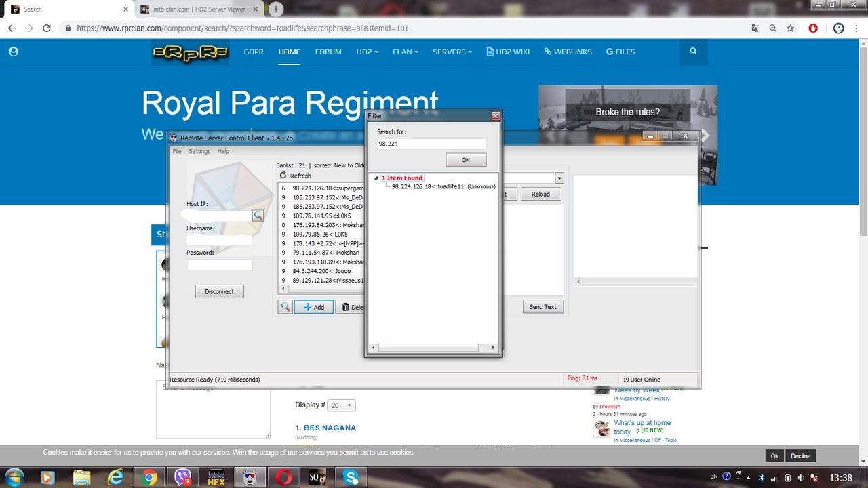
Task: Click the RPR clan logo
Action: (191, 53)
